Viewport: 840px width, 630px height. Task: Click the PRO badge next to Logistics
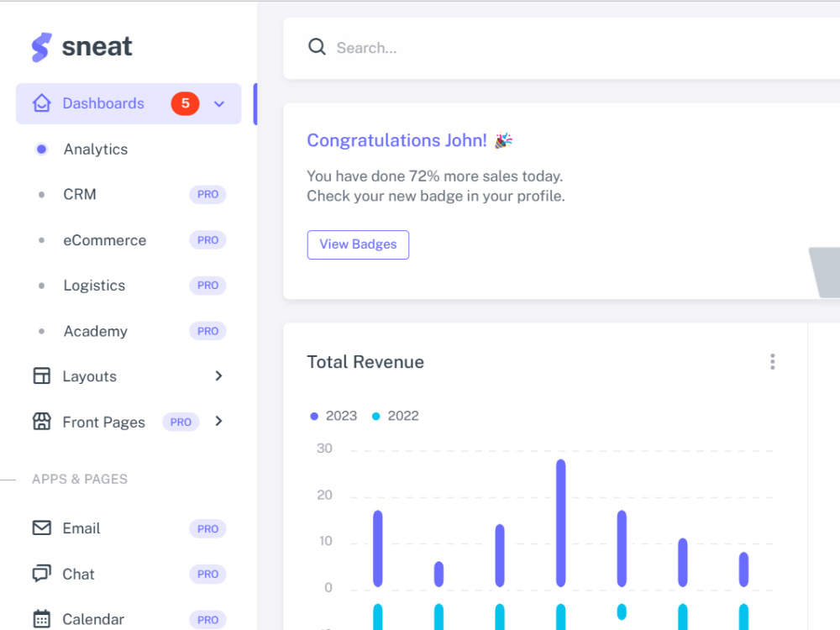point(207,286)
